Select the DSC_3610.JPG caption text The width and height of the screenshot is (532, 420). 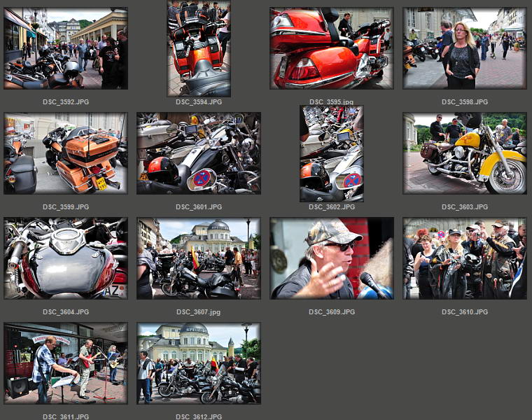(465, 312)
